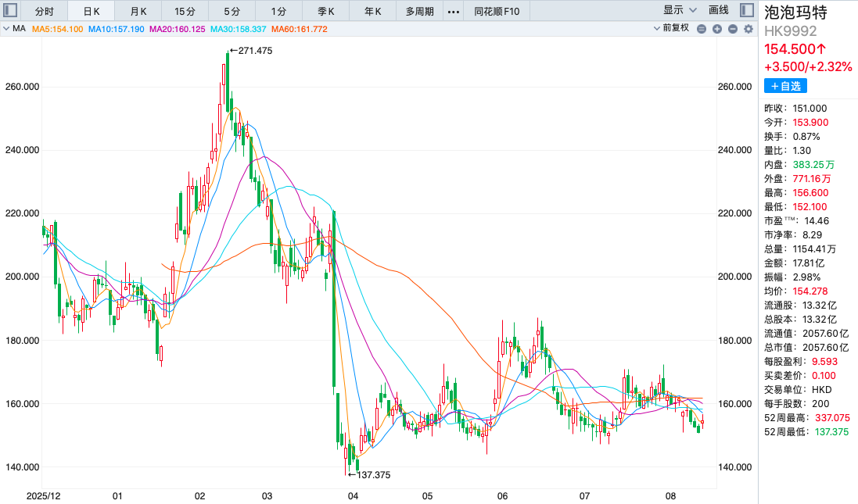The height and width of the screenshot is (504, 858).
Task: Switch to 5分 period tab
Action: (x=232, y=12)
